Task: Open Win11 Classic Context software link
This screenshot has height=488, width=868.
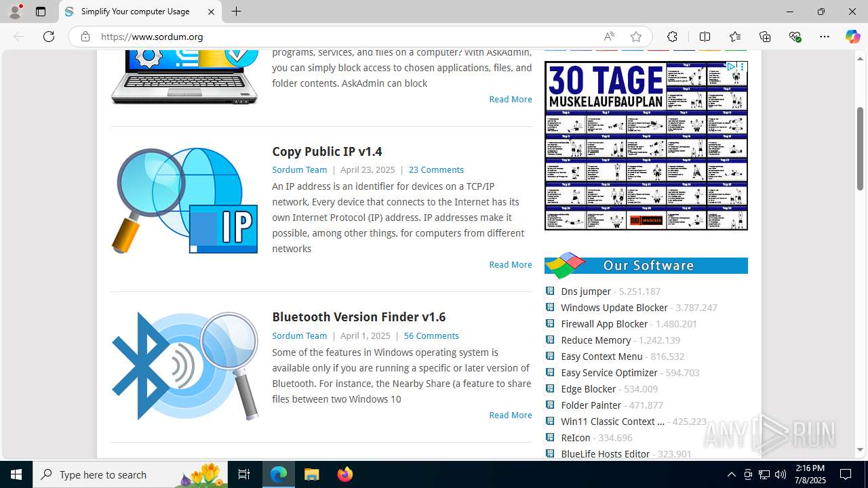Action: 613,421
